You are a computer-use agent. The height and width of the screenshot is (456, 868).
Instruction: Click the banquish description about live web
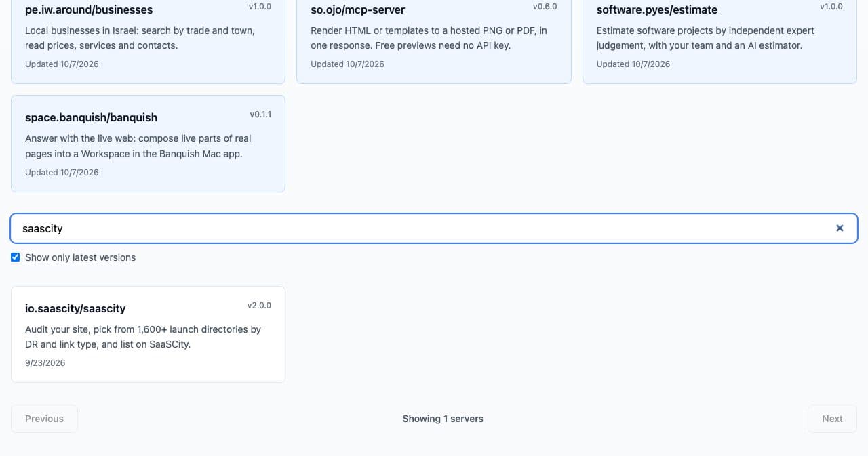click(138, 146)
